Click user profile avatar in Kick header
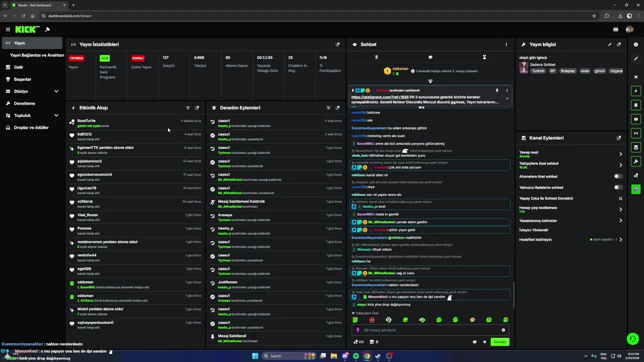This screenshot has width=644, height=362. (629, 30)
